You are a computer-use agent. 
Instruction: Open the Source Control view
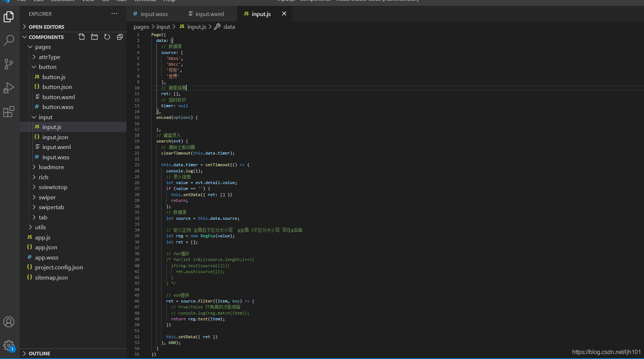pos(9,64)
